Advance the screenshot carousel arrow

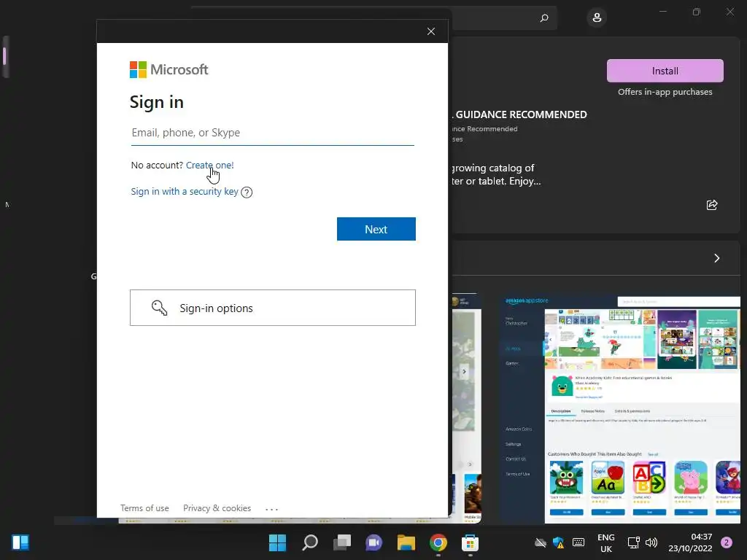[464, 371]
